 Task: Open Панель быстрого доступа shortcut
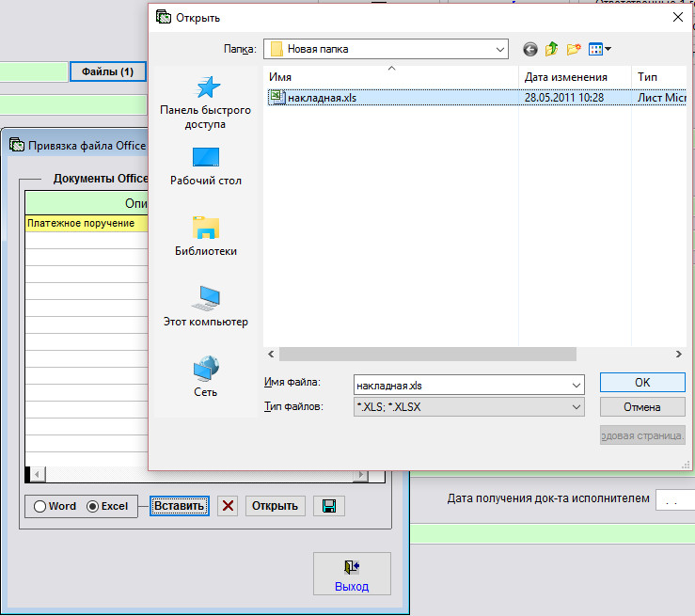pyautogui.click(x=206, y=103)
